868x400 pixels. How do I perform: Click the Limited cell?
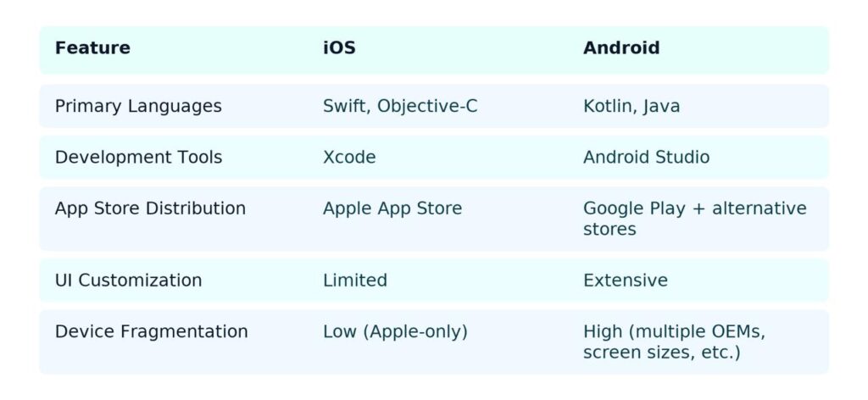click(355, 281)
